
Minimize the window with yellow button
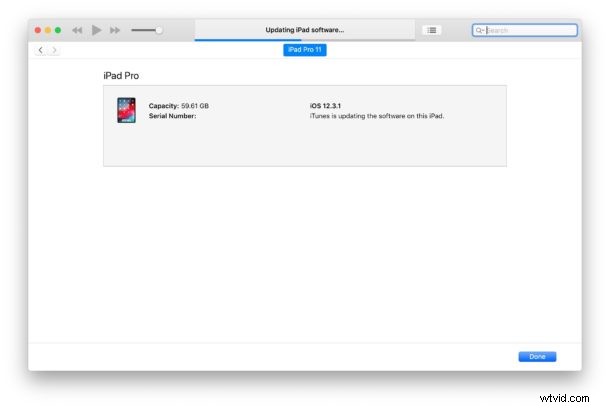[x=48, y=30]
